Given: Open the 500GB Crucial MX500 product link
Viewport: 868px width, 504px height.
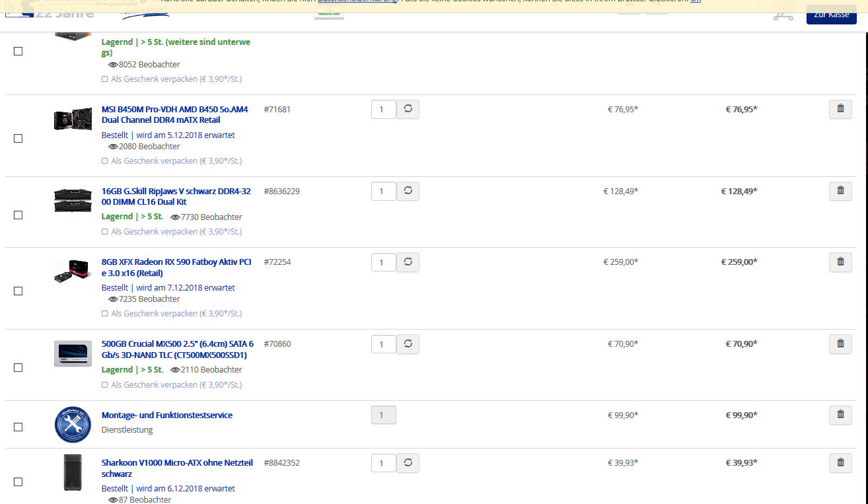Looking at the screenshot, I should coord(178,349).
